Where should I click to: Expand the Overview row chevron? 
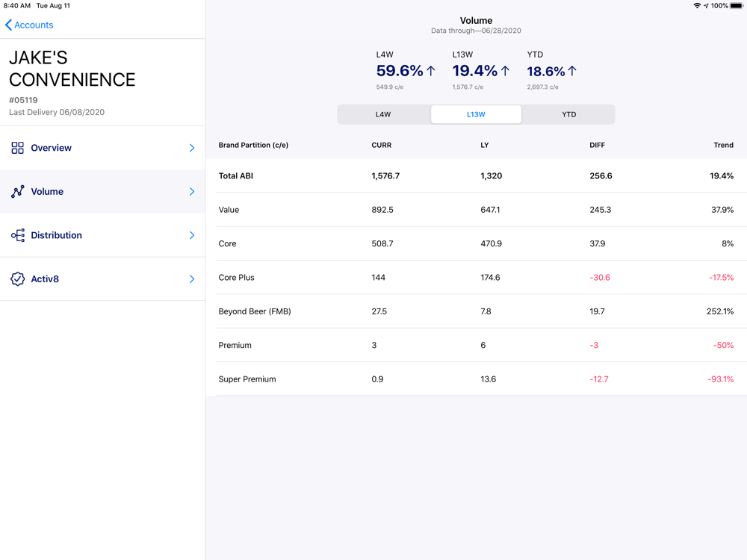coord(192,148)
